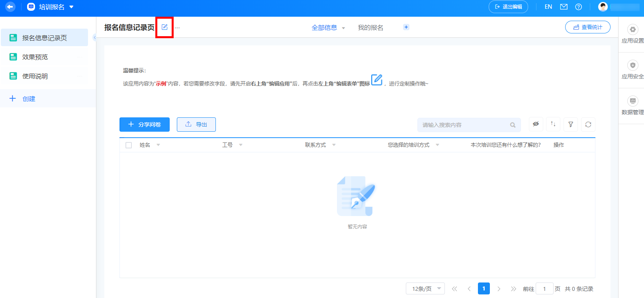Click the 操作 column header
Image resolution: width=644 pixels, height=298 pixels.
pos(559,145)
